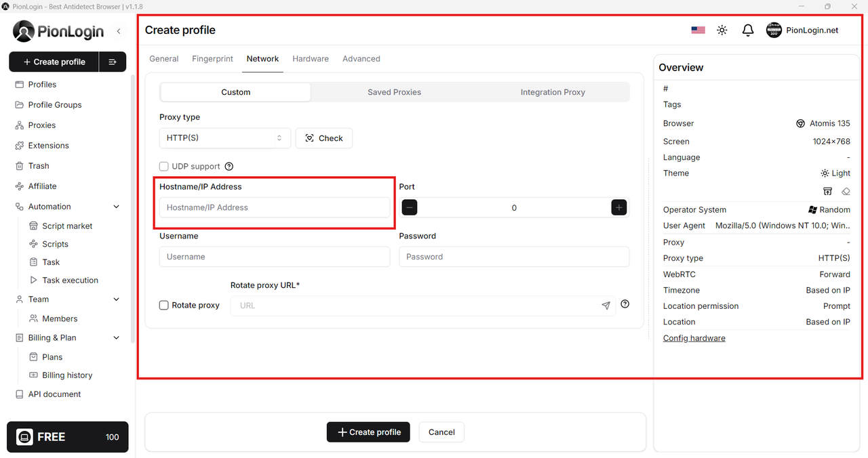Open the Config hardware link

point(694,338)
